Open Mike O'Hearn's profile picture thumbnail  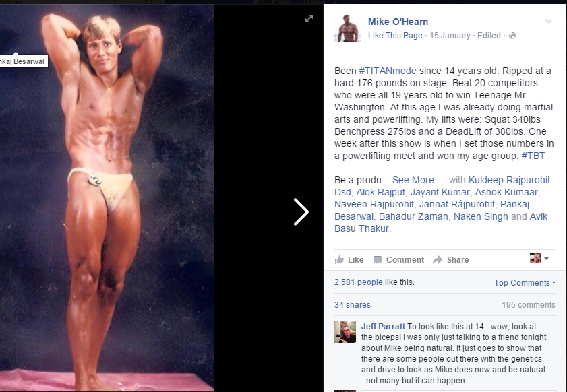[348, 28]
